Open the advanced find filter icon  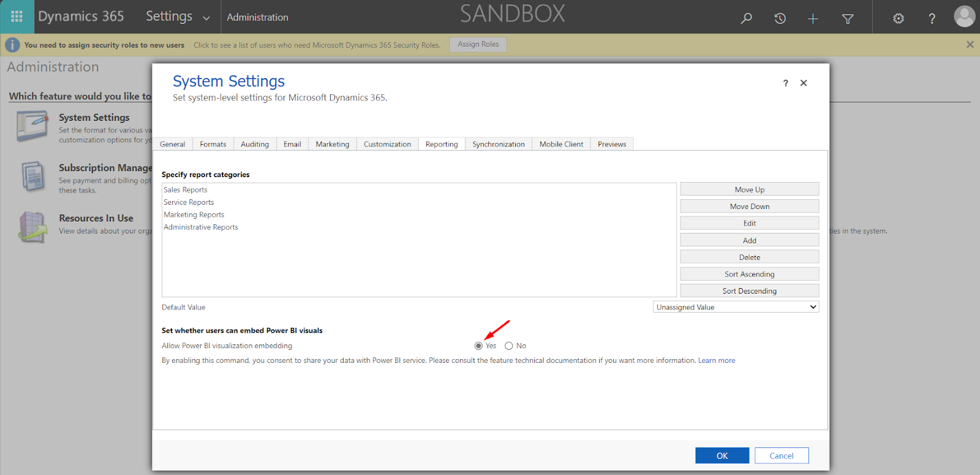pos(848,19)
